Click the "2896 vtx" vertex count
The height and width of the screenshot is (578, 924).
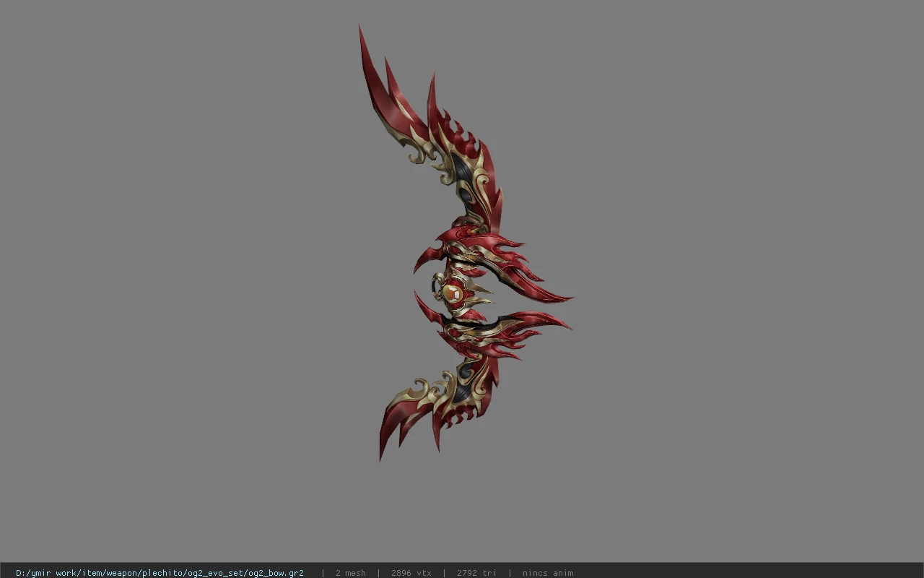pos(411,573)
